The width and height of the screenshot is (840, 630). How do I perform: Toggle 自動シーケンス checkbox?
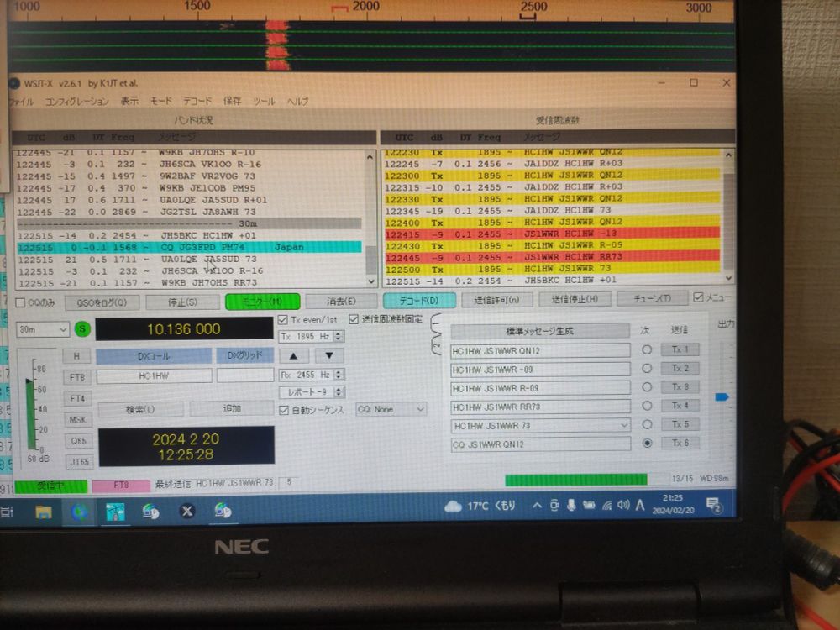coord(284,411)
